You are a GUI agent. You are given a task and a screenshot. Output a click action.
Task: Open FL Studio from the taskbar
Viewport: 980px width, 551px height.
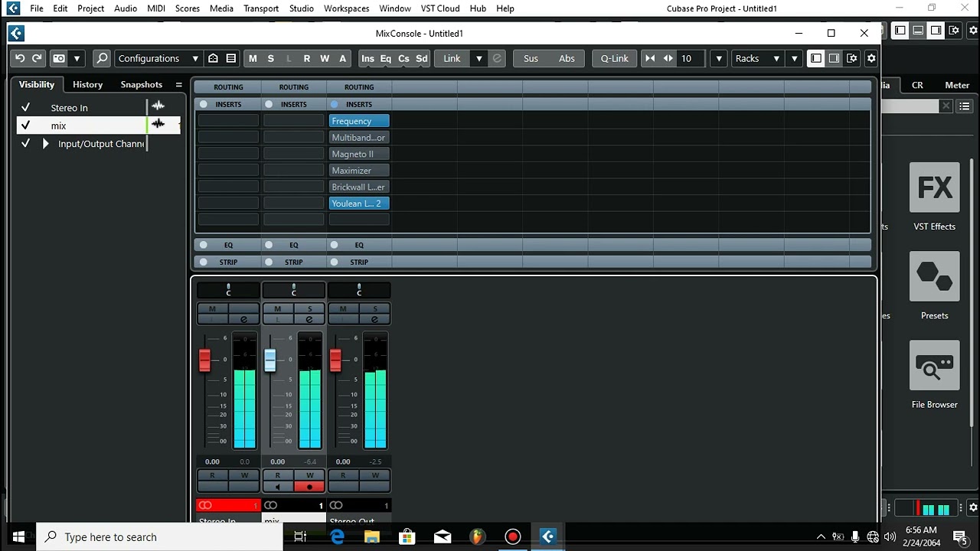coord(477,536)
